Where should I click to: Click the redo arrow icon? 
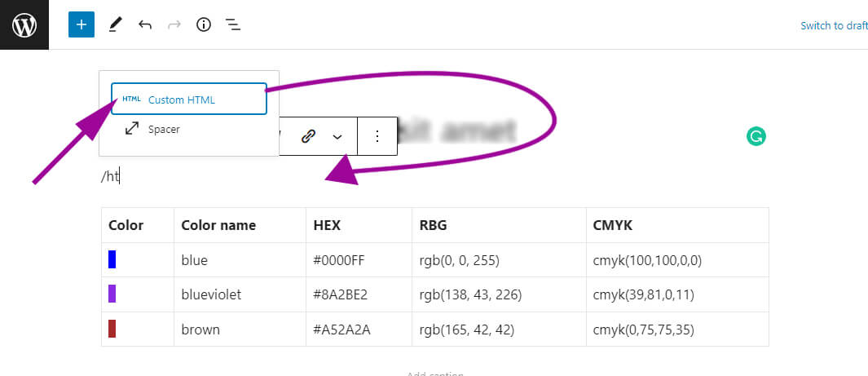174,25
